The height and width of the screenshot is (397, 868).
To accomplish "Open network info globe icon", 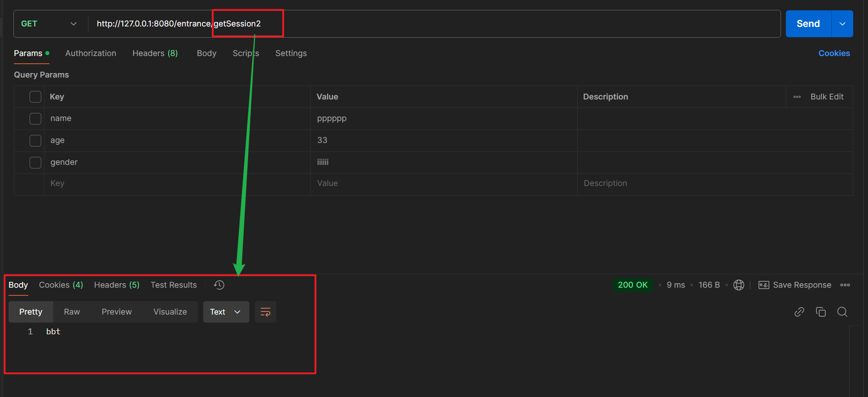I will (x=739, y=285).
